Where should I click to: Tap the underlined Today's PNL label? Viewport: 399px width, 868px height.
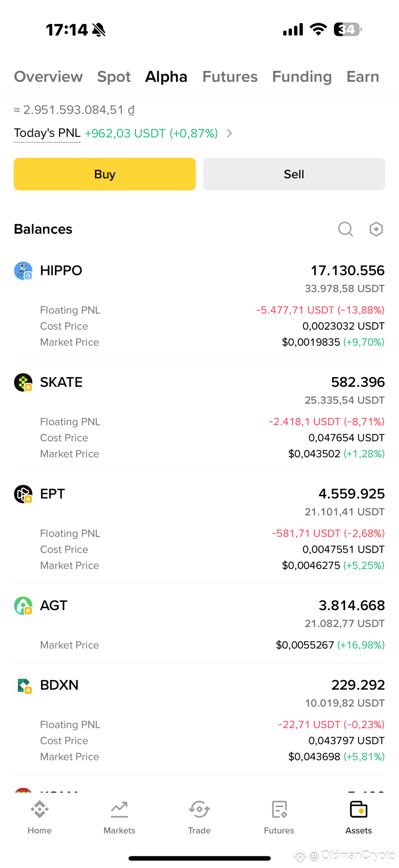47,133
